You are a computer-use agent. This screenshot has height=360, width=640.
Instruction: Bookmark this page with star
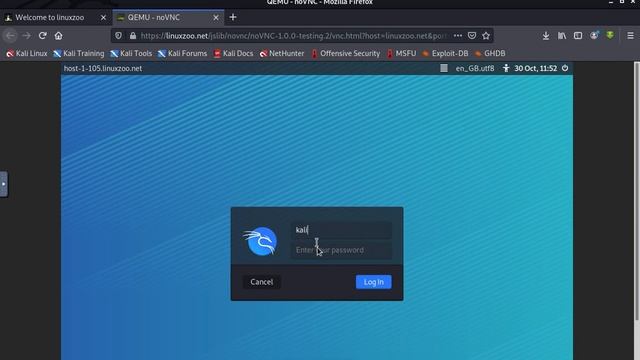click(486, 36)
